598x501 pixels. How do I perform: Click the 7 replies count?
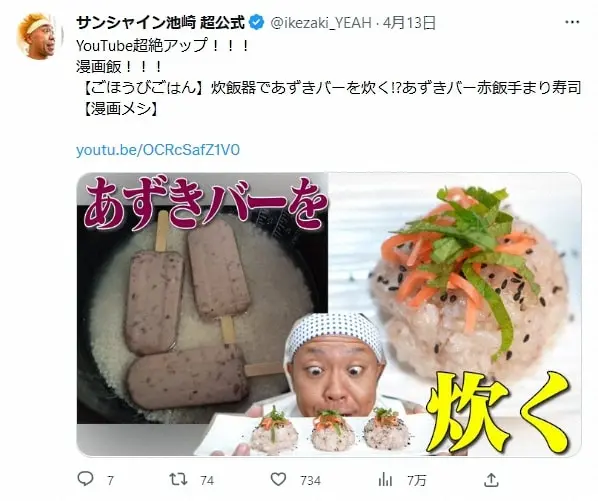110,480
